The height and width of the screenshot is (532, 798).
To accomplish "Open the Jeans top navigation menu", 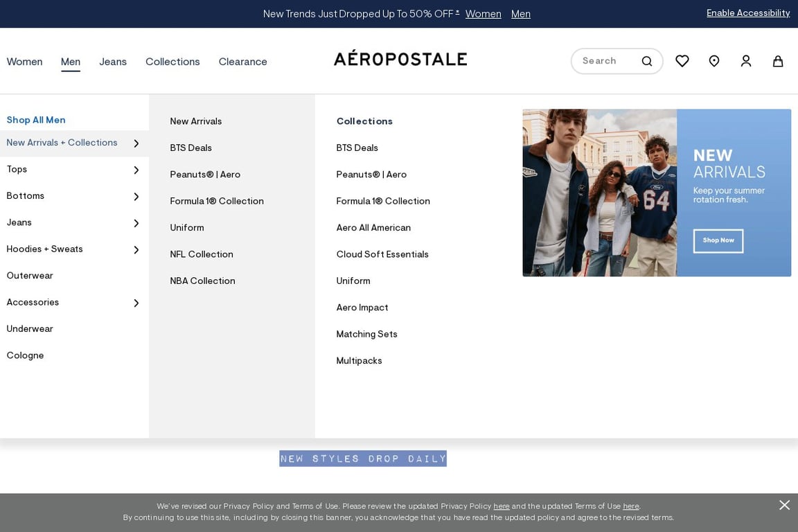I will [x=112, y=62].
